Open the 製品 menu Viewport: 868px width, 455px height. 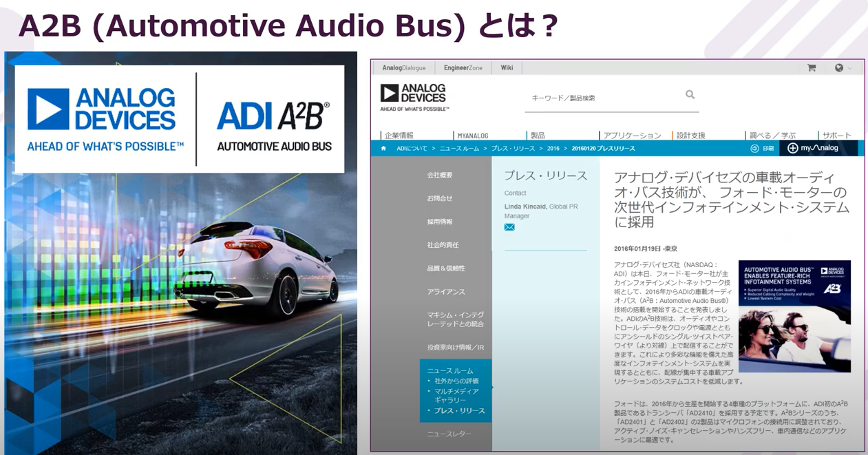point(538,136)
